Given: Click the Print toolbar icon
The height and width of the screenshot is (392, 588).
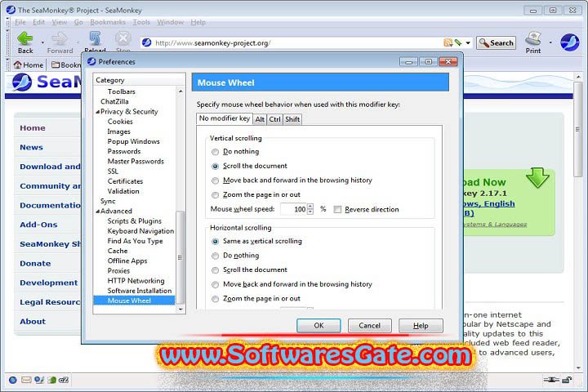Looking at the screenshot, I should (x=532, y=38).
